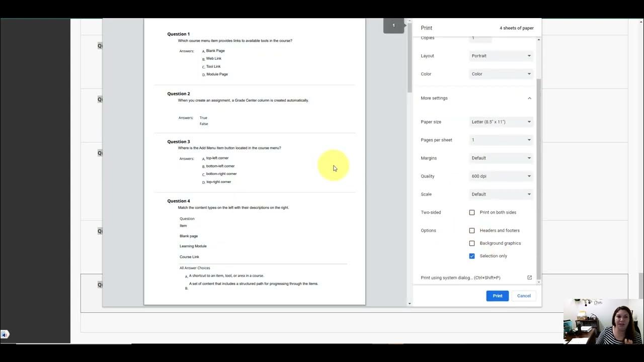Click the 'bottom-right corner' answer
Screen dimensions: 644x362
221,174
